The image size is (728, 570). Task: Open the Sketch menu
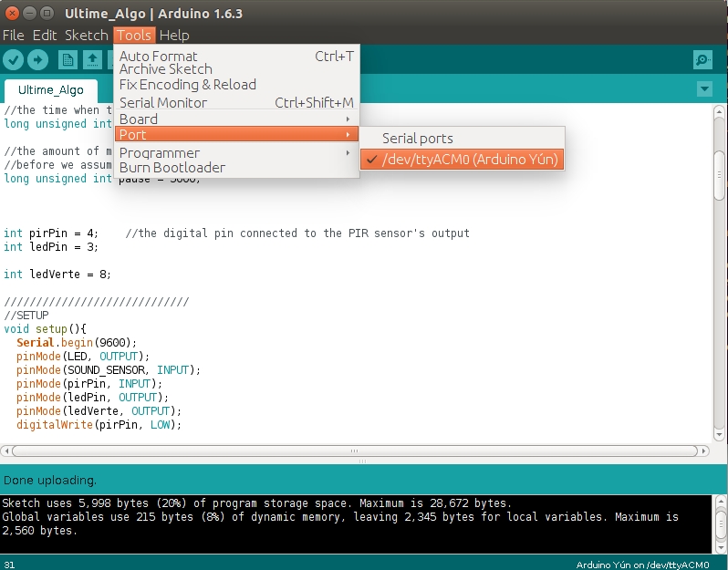coord(86,35)
